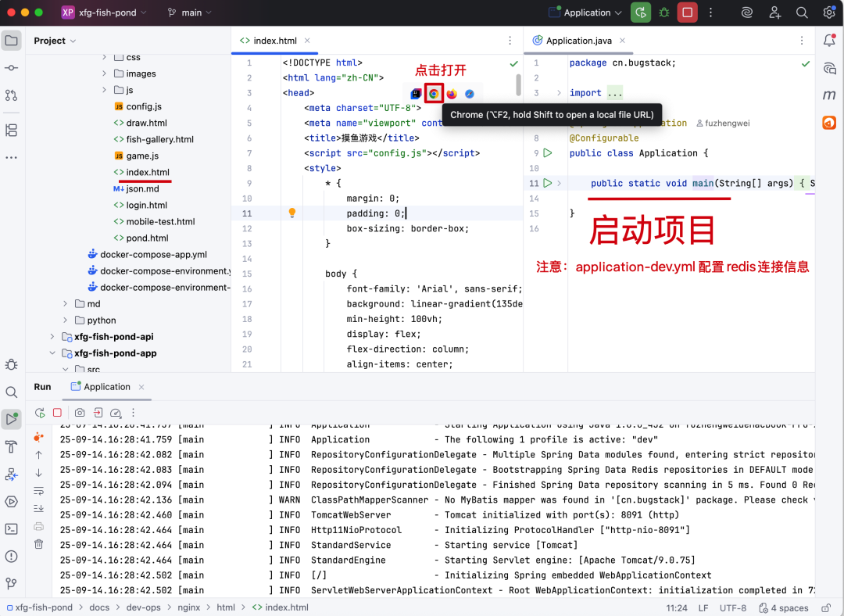Toggle soft-wrap in Run console
The height and width of the screenshot is (616, 844).
point(39,491)
